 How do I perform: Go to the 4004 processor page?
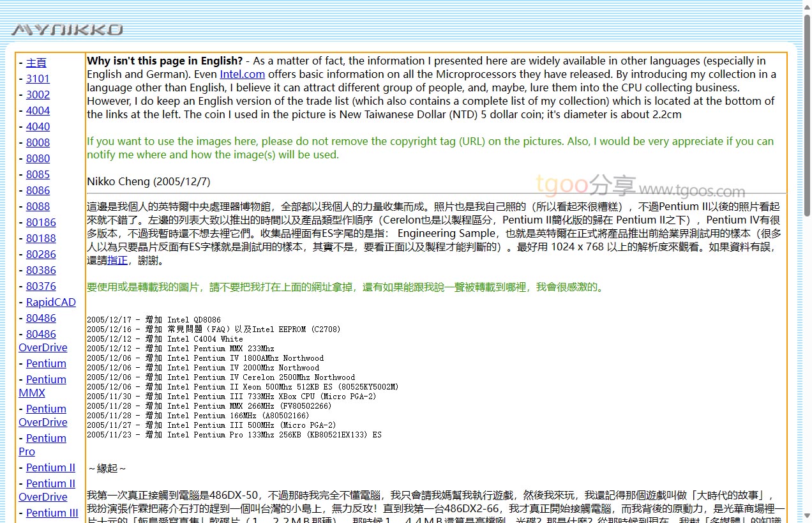coord(38,110)
